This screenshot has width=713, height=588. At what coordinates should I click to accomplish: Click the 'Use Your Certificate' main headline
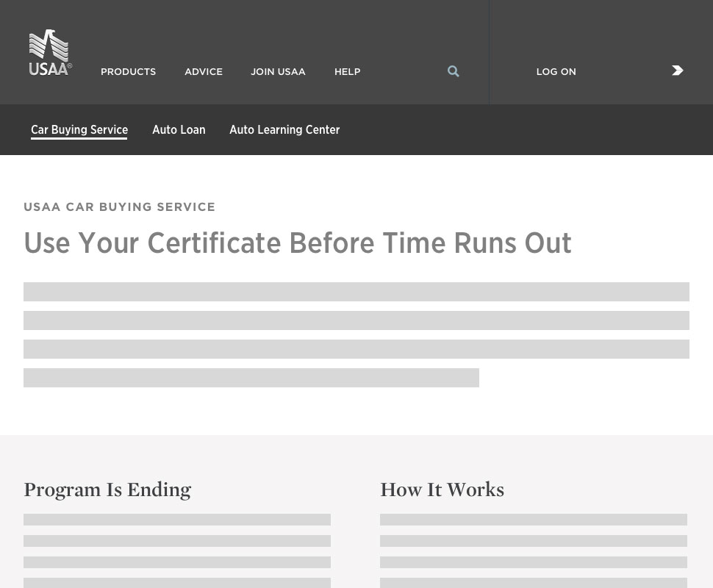tap(297, 243)
